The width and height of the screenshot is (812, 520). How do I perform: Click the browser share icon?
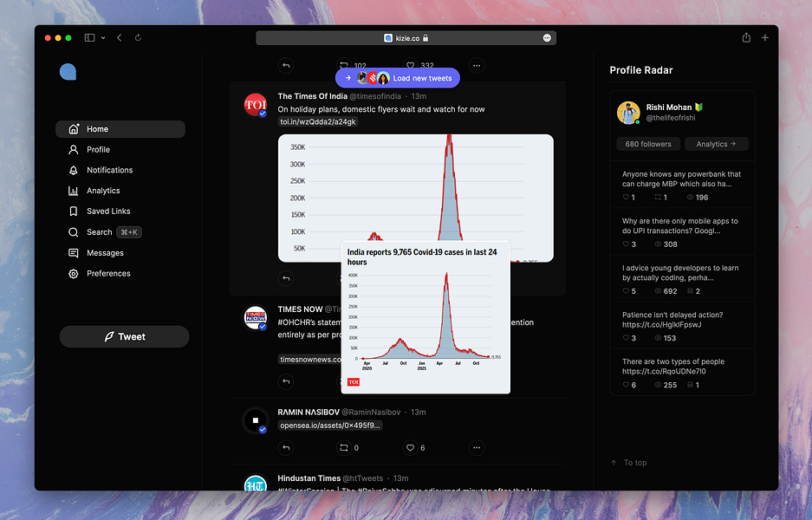tap(746, 37)
